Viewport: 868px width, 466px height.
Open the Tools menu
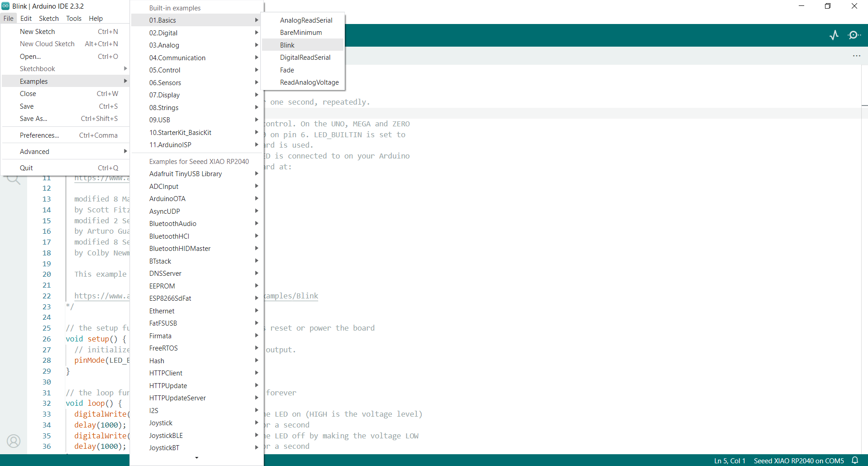pos(74,19)
